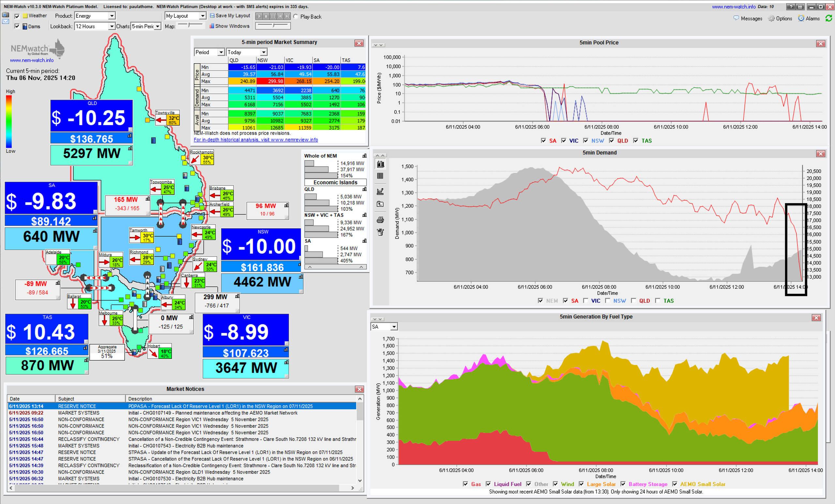Enable the VIC series in Demand chart
The height and width of the screenshot is (504, 835).
coord(585,301)
